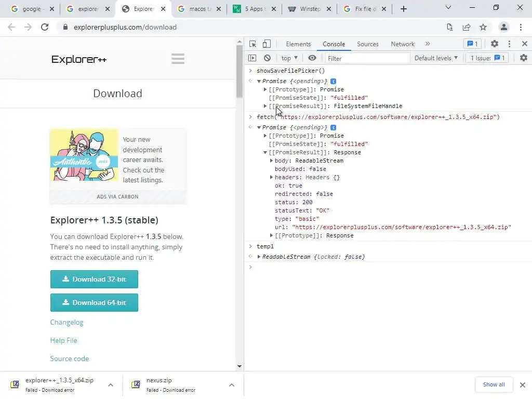
Task: Click the page scrollbar down arrow
Action: pos(240,366)
